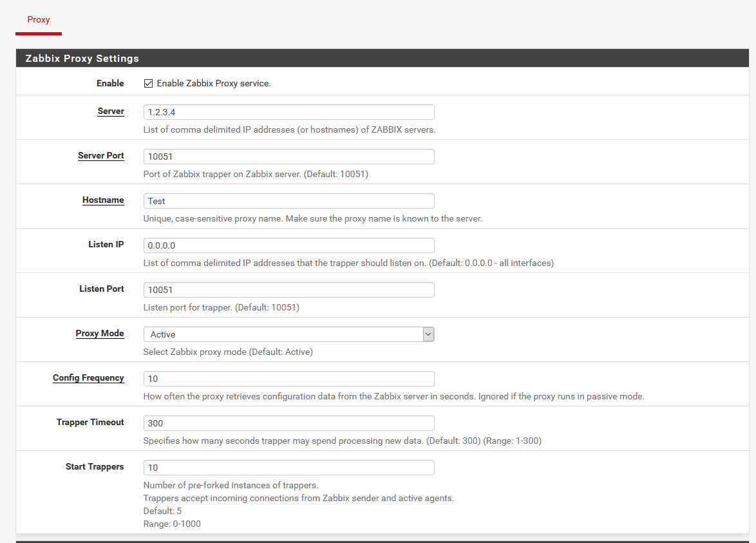Click the Hostname text field
Screen dimensions: 756x543
point(288,201)
